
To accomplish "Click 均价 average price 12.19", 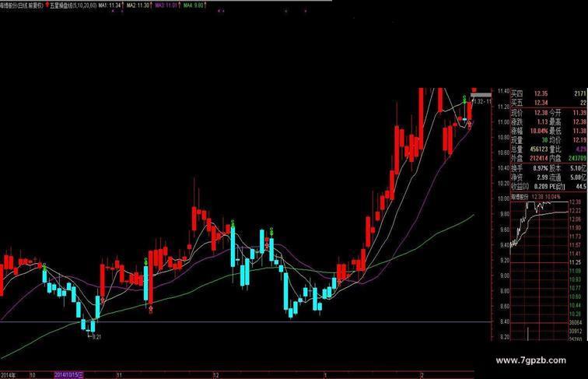I will (x=579, y=140).
